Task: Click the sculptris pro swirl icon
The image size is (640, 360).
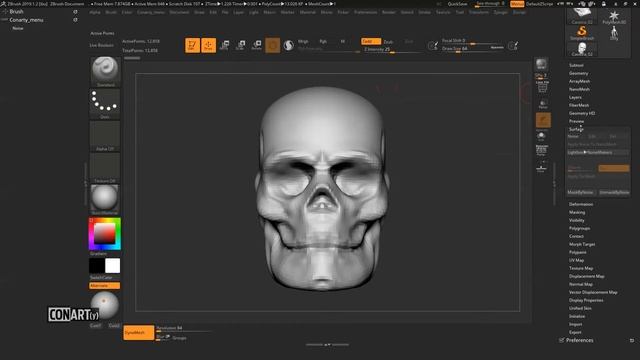Action: pyautogui.click(x=289, y=45)
